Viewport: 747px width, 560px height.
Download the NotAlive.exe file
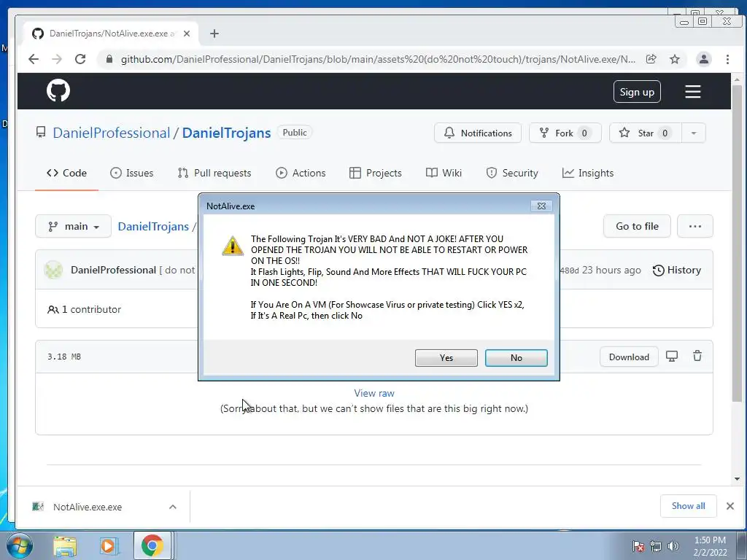(629, 357)
